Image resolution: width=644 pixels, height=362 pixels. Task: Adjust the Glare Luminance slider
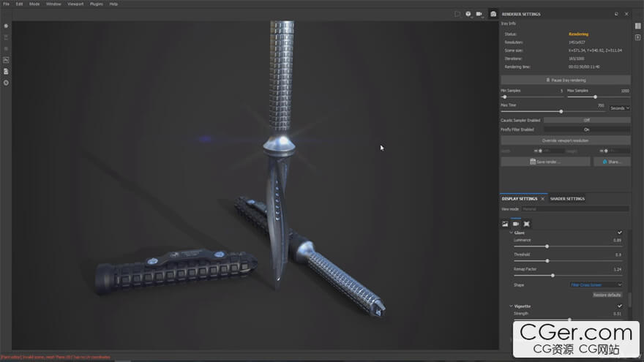(x=547, y=246)
